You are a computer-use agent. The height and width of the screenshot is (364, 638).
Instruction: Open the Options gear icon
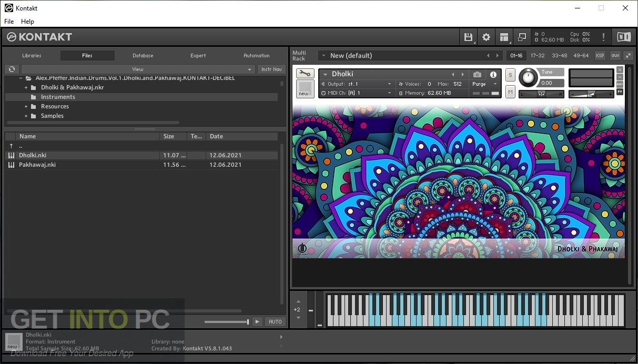point(486,37)
